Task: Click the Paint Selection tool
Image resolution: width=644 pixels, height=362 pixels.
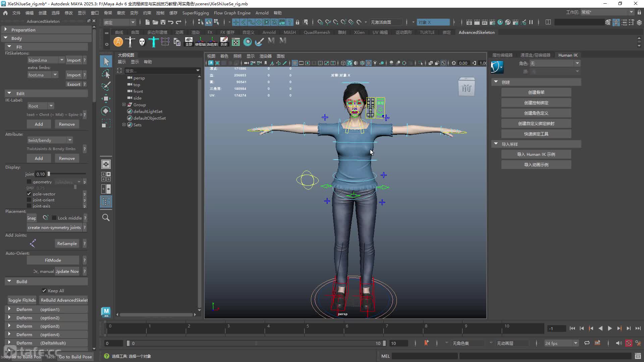Action: pos(106,86)
